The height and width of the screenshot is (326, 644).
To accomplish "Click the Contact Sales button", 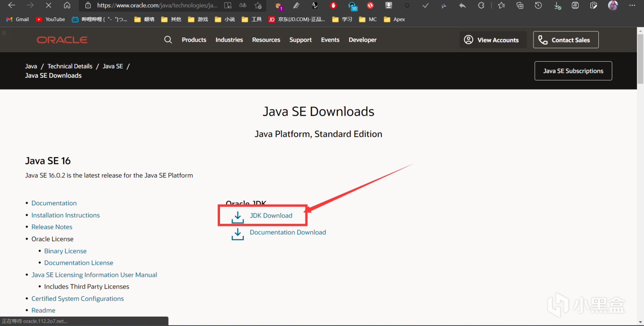I will (566, 40).
